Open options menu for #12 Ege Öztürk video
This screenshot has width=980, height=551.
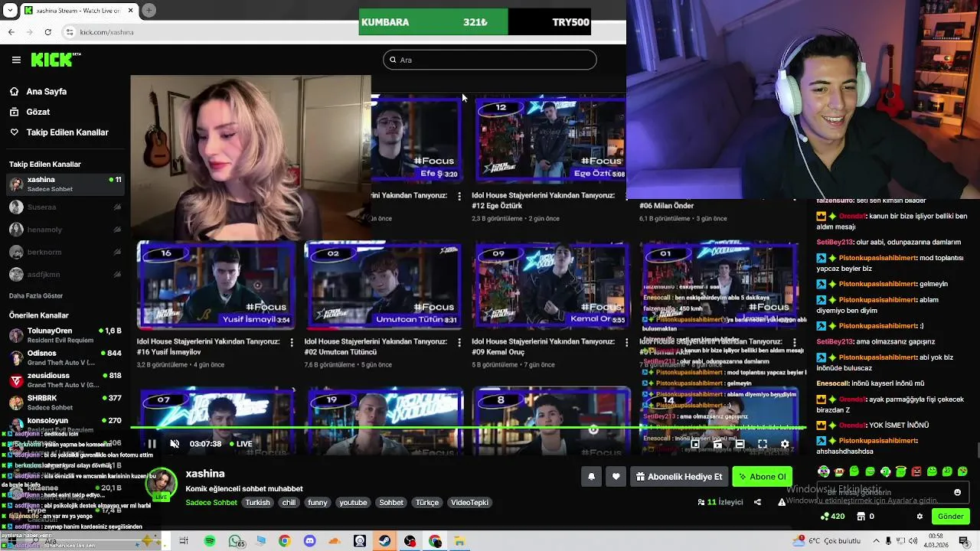point(627,197)
